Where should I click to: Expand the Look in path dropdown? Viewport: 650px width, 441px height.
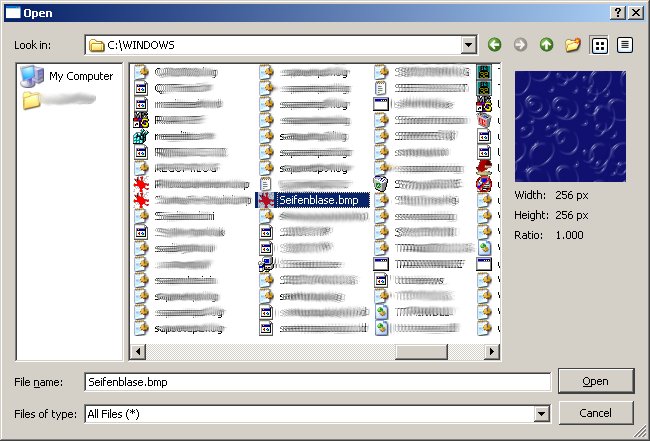pyautogui.click(x=468, y=45)
